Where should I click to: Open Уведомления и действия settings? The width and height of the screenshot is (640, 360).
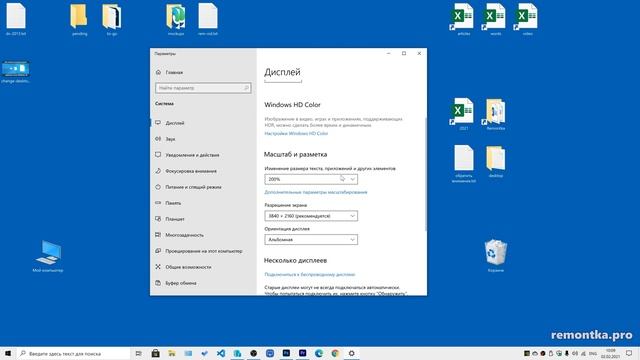point(192,155)
